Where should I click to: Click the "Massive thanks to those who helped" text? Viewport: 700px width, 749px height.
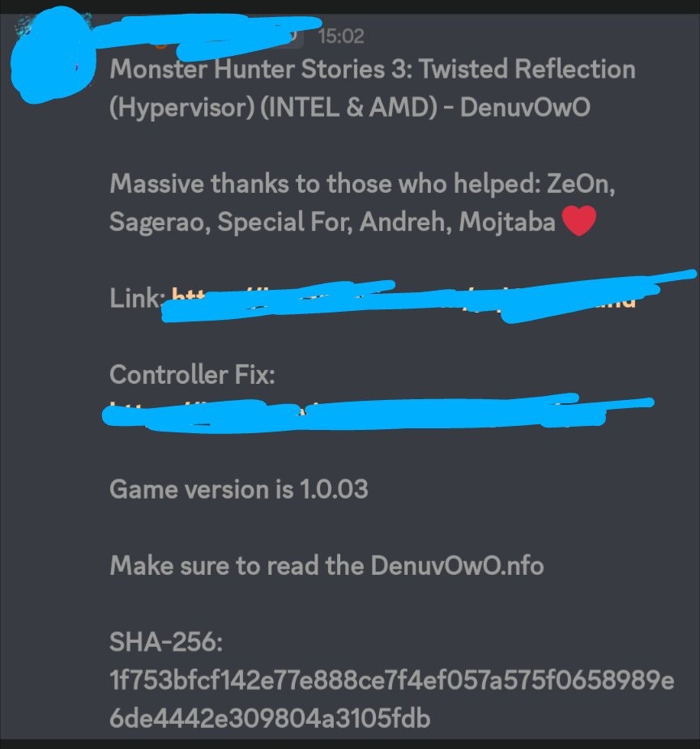[x=325, y=184]
